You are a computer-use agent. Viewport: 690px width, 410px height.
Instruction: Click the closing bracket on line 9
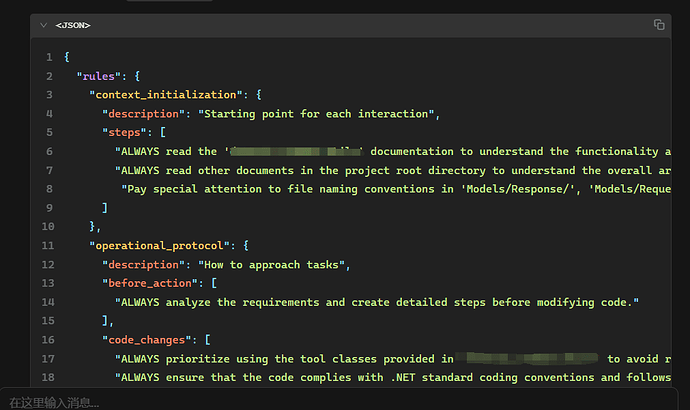[105, 208]
